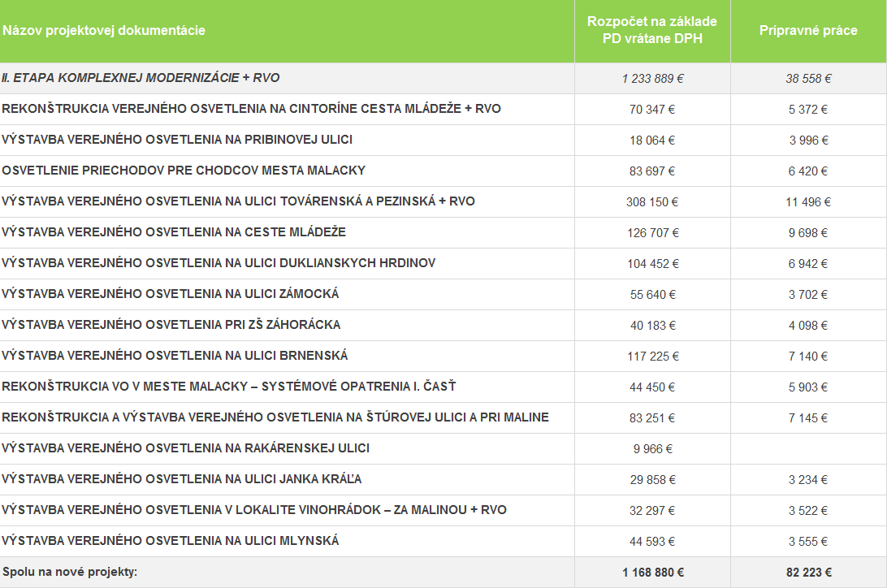Click the 'Názov projektovej dokumentácie' column header
The width and height of the screenshot is (887, 588).
[104, 31]
